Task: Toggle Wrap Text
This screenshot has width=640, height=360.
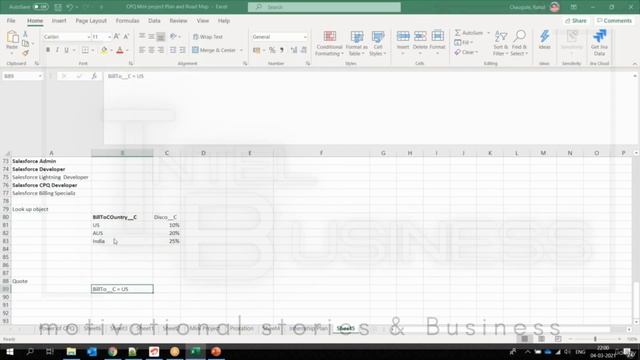Action: [208, 37]
